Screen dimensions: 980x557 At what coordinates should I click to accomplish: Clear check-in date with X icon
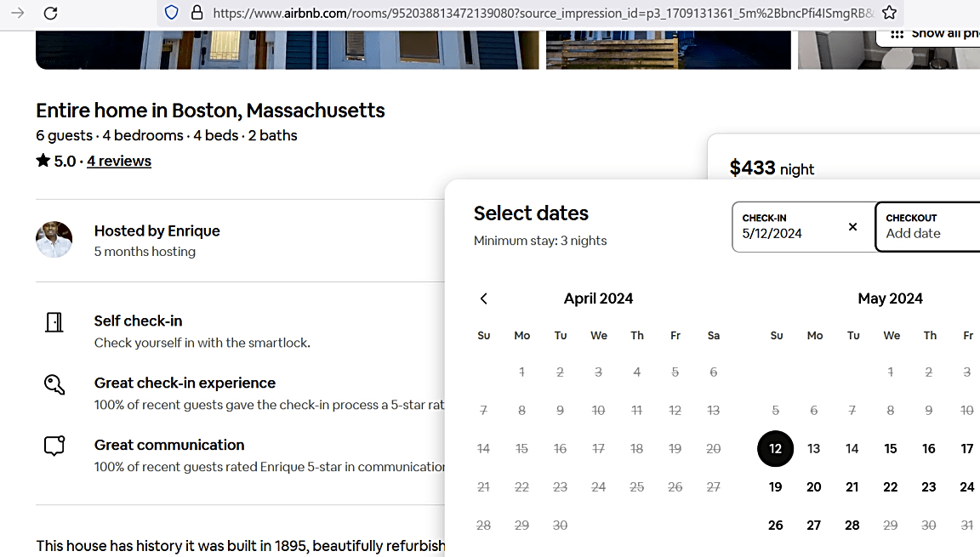point(852,227)
